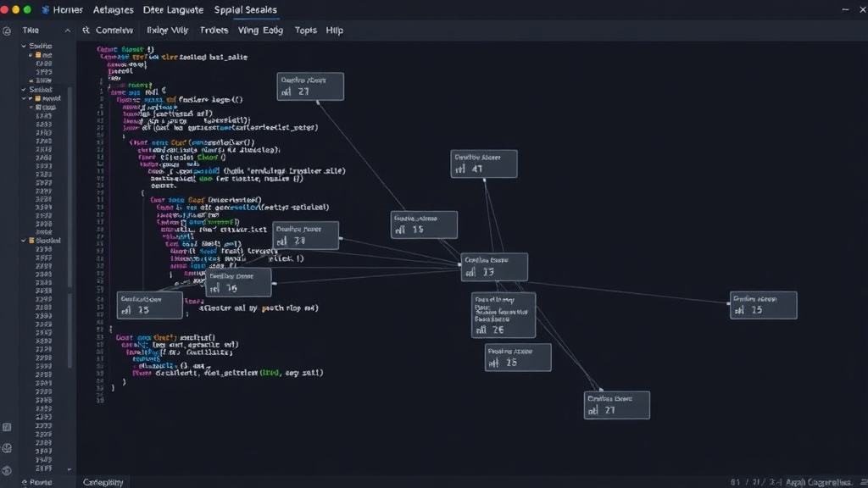Select the graph node showing value 47
This screenshot has width=868, height=488.
pos(484,164)
